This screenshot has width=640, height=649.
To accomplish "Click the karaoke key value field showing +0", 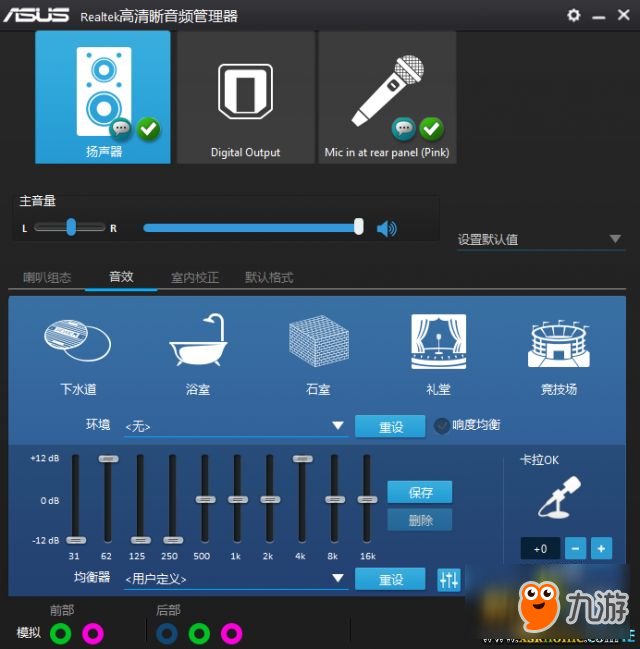I will click(x=540, y=548).
